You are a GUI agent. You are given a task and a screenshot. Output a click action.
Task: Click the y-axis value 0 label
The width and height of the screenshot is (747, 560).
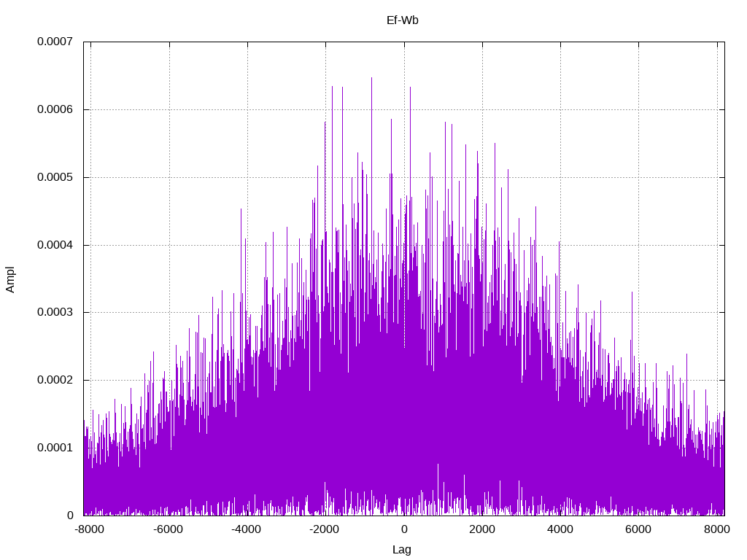[x=71, y=516]
